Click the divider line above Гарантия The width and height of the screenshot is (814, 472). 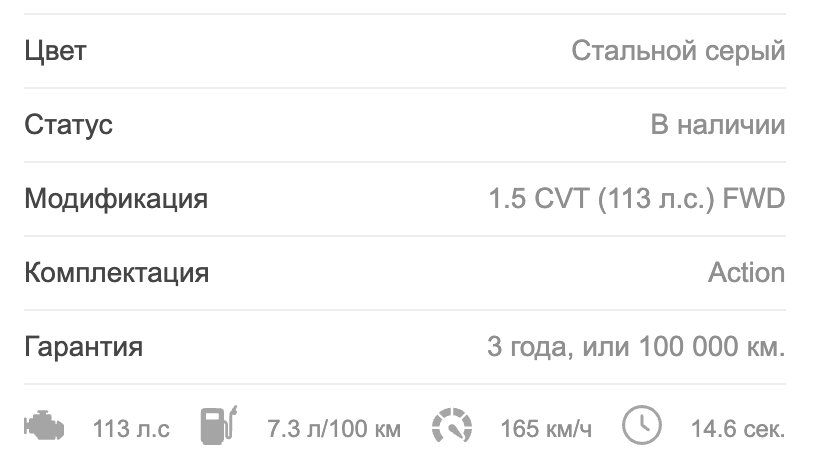pos(405,310)
